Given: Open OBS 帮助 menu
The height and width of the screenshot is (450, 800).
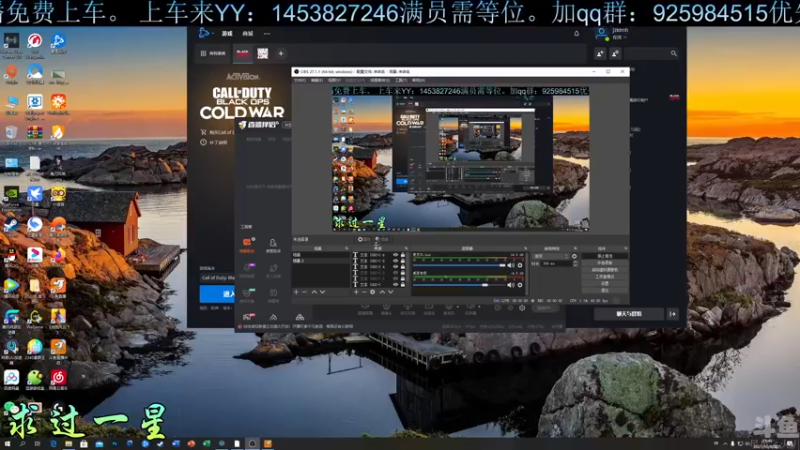Looking at the screenshot, I should [x=418, y=81].
